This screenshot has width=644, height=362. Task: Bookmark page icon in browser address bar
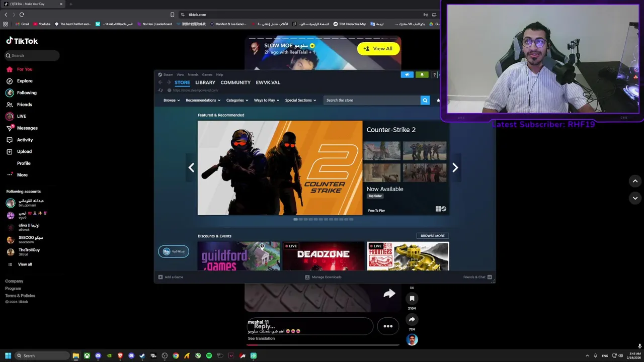click(172, 15)
